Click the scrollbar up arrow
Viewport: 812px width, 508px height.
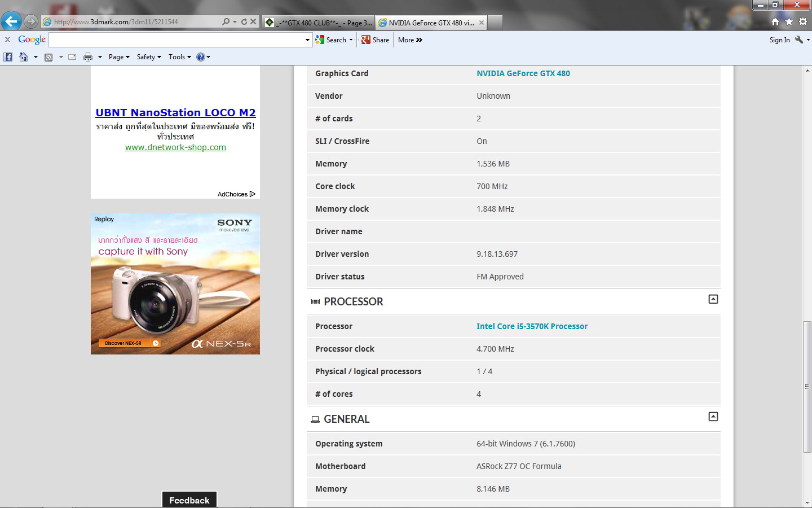[807, 71]
